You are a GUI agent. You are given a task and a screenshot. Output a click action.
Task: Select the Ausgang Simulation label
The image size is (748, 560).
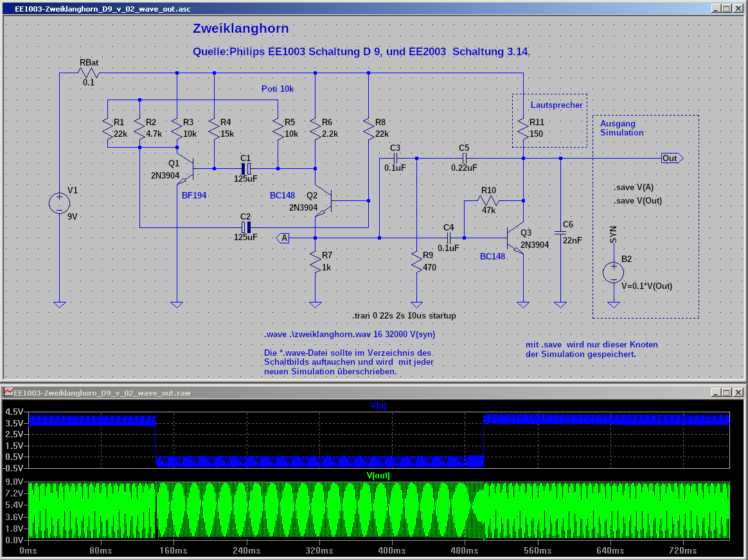622,128
